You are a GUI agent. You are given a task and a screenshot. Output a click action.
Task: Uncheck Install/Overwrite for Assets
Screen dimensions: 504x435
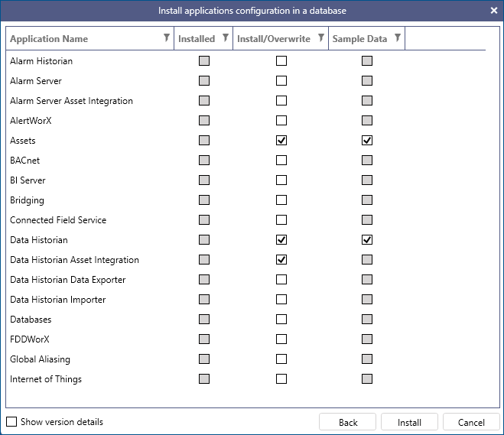(281, 141)
